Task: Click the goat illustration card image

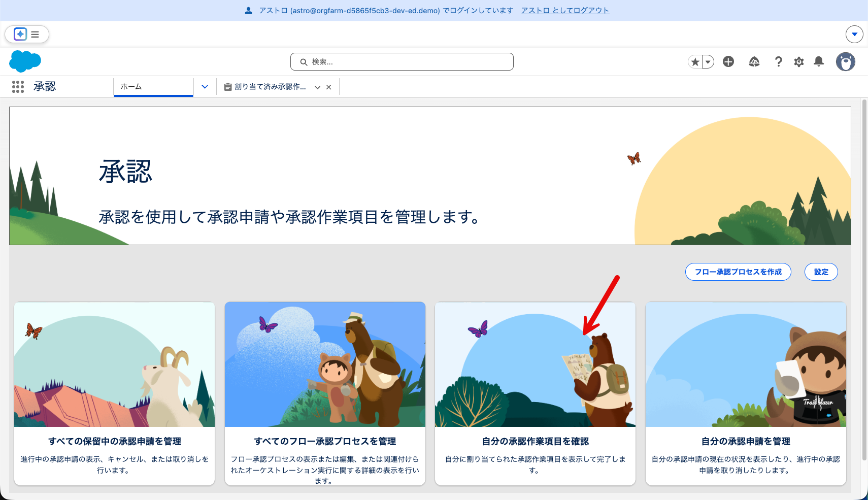Action: click(115, 364)
